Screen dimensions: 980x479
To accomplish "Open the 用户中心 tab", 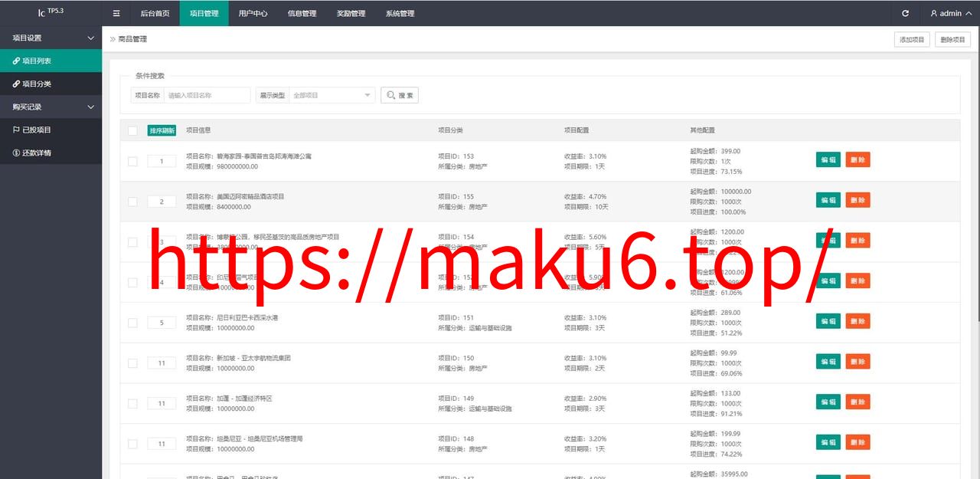I will pyautogui.click(x=253, y=13).
